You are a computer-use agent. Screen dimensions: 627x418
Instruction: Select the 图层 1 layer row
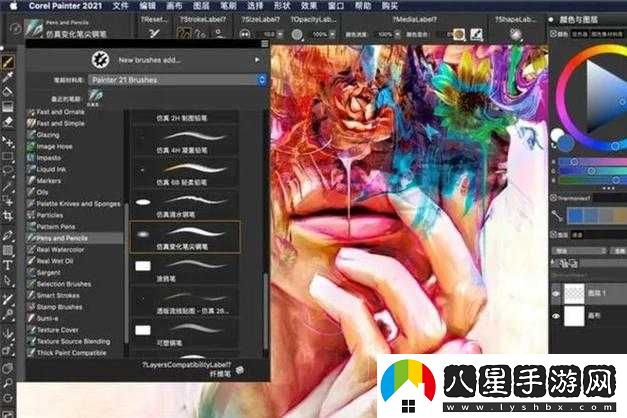(589, 294)
